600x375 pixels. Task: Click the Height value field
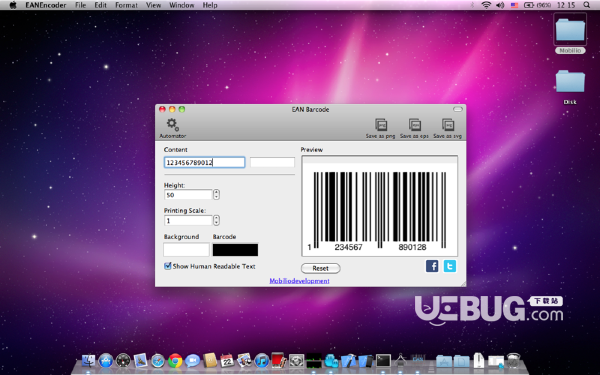188,195
